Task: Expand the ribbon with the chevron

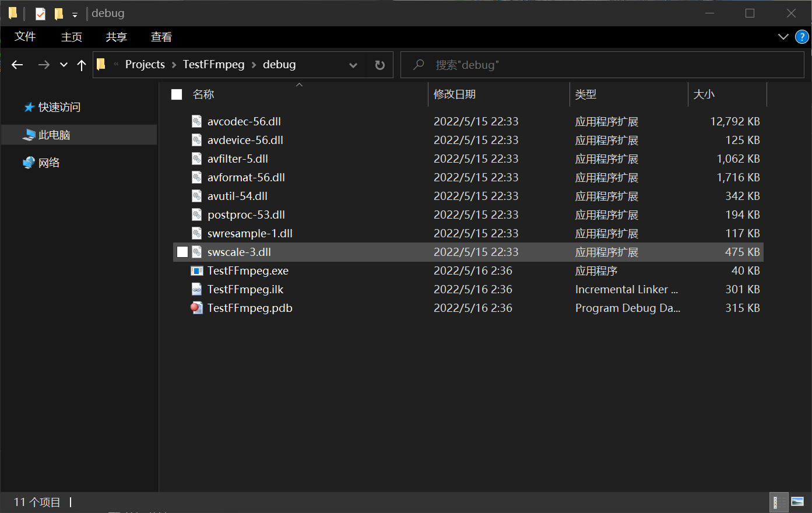Action: click(x=783, y=37)
